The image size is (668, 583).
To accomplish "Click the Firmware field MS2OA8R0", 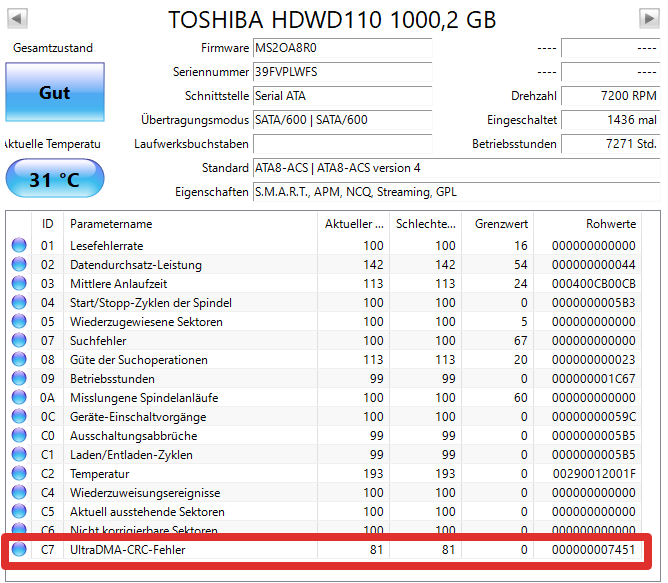I will point(343,48).
